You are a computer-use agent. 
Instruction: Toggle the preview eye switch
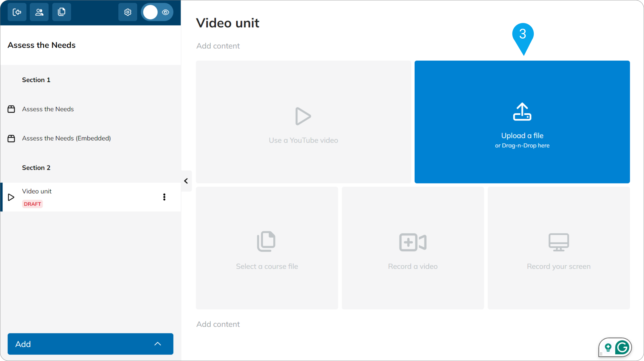[x=157, y=12]
